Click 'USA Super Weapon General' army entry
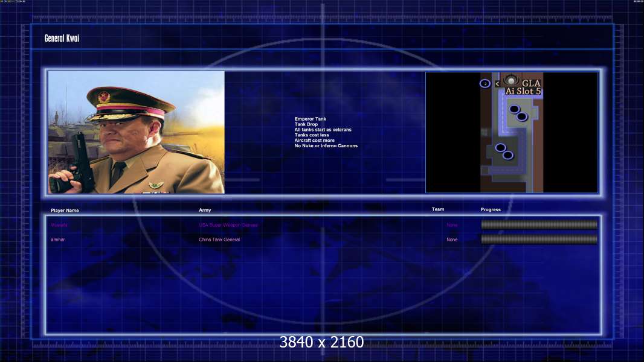The width and height of the screenshot is (644, 362). pos(228,225)
